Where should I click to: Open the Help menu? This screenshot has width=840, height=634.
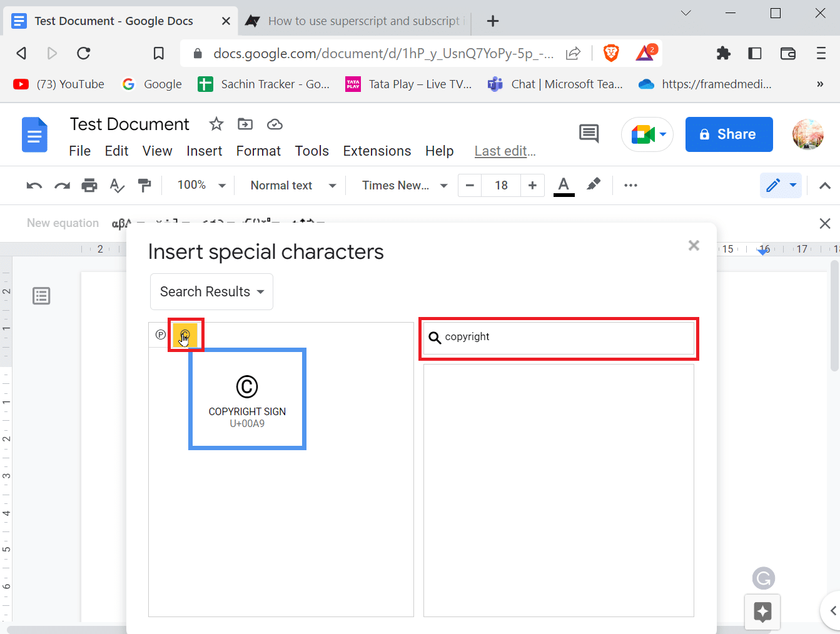pyautogui.click(x=439, y=151)
